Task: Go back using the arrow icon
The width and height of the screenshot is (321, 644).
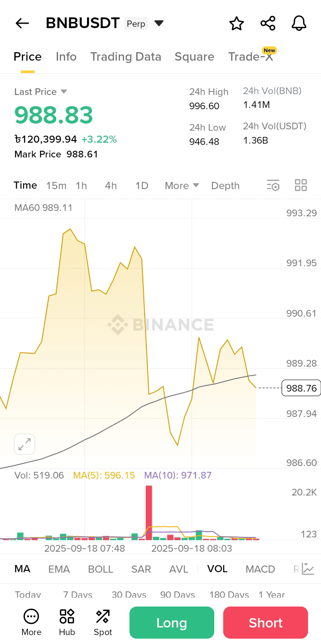Action: 22,23
